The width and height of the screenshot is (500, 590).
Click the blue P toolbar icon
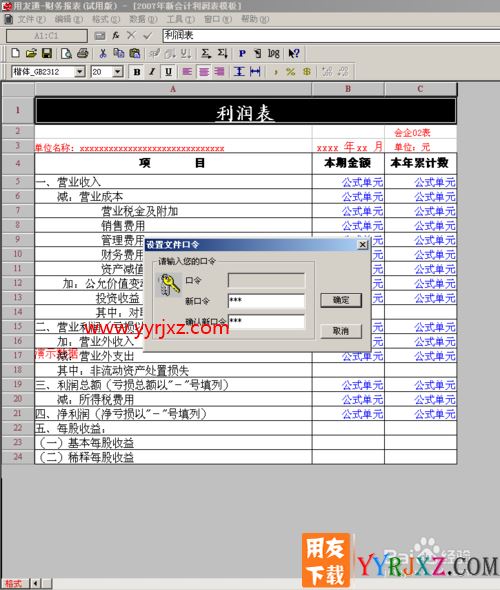[242, 53]
